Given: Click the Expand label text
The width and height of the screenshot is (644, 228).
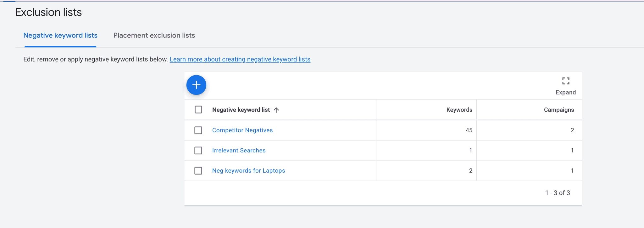Looking at the screenshot, I should click(x=566, y=93).
